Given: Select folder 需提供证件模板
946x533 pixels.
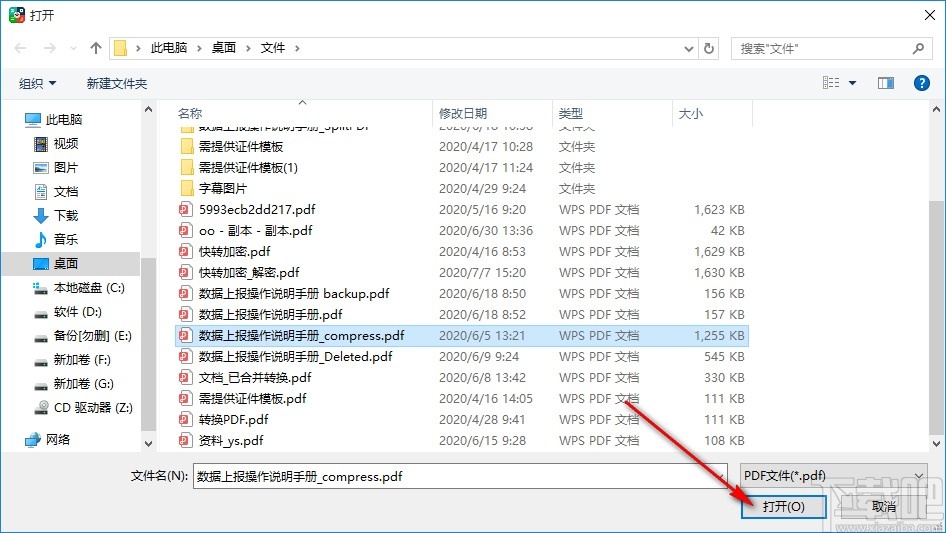Looking at the screenshot, I should click(x=241, y=147).
